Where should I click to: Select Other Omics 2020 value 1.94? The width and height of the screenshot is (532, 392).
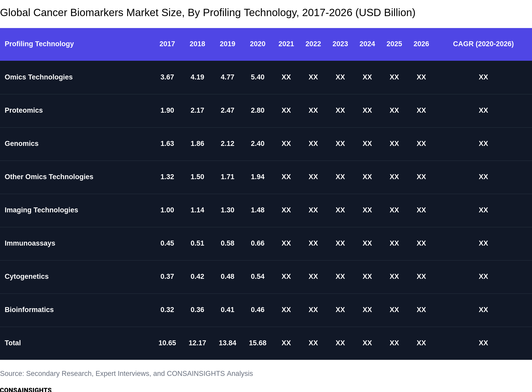tap(258, 177)
